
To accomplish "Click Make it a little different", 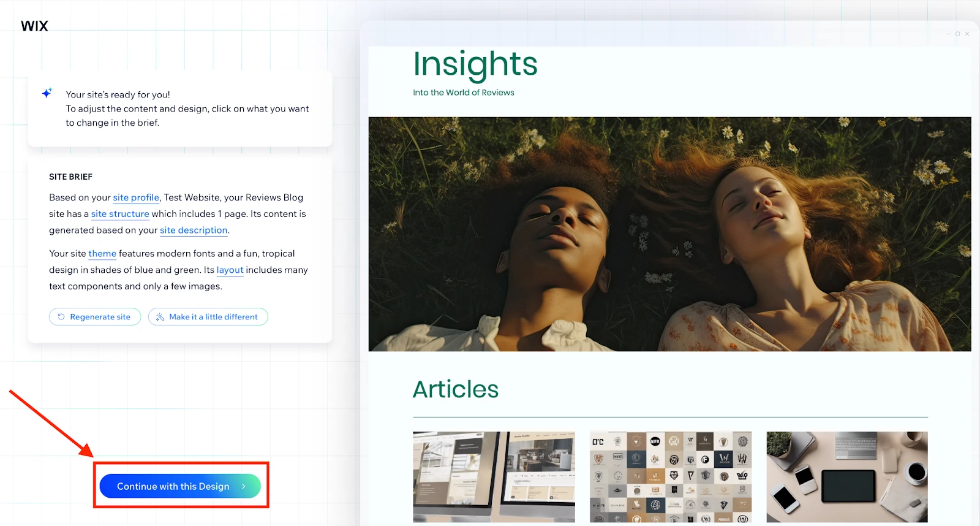I will click(x=208, y=317).
